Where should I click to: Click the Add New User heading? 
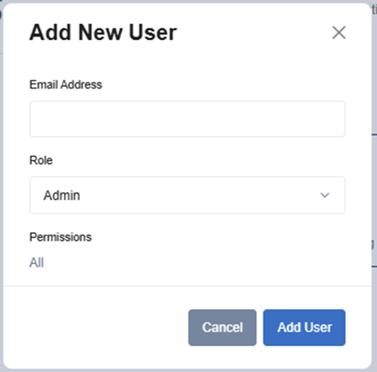103,33
